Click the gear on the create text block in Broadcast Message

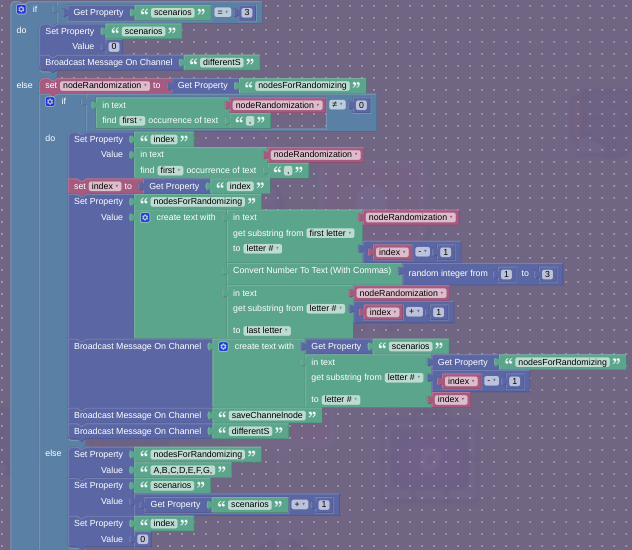point(223,346)
